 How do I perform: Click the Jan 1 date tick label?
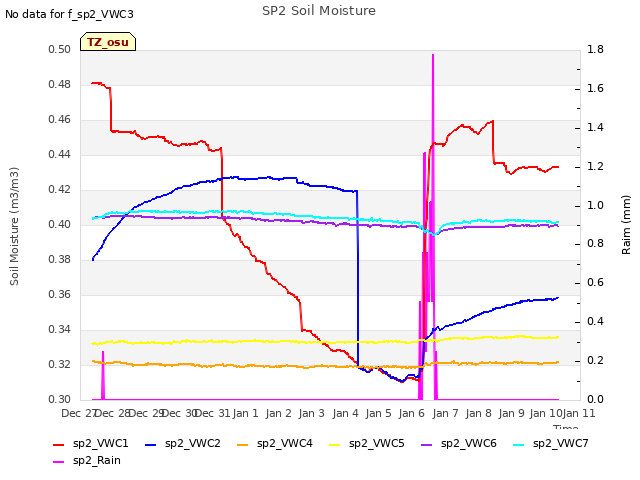click(246, 413)
